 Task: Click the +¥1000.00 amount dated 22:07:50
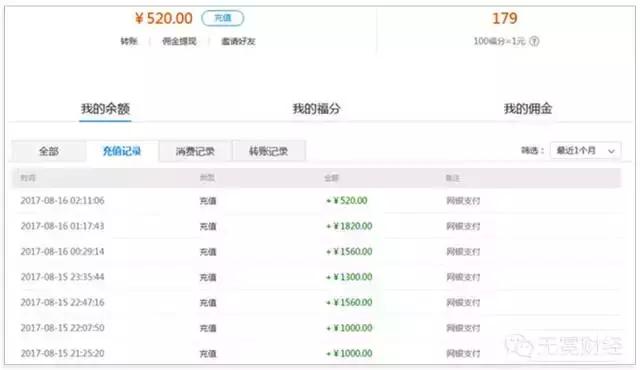click(349, 328)
